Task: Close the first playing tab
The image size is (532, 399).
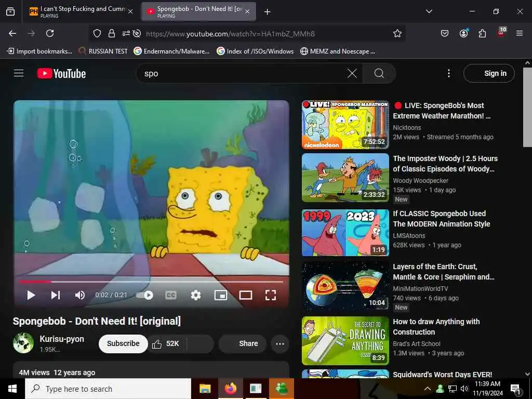Action: 130,11
